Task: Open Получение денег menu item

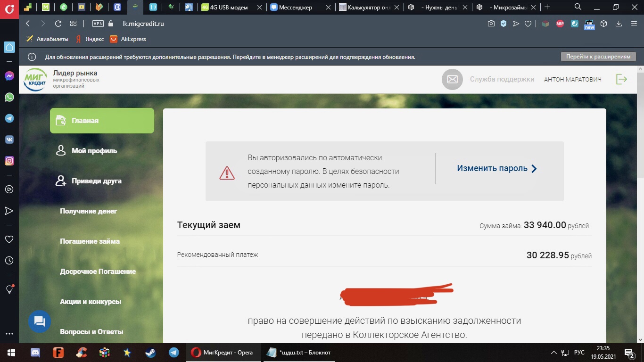Action: (89, 211)
